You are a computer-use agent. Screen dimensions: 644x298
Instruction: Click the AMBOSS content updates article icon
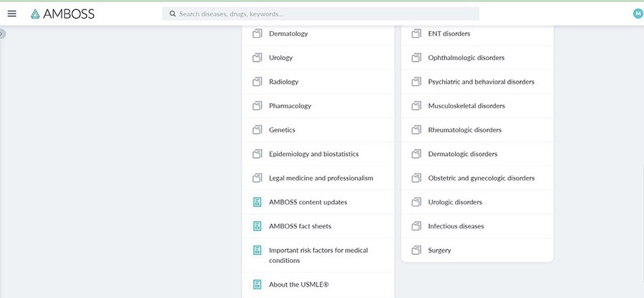click(258, 202)
